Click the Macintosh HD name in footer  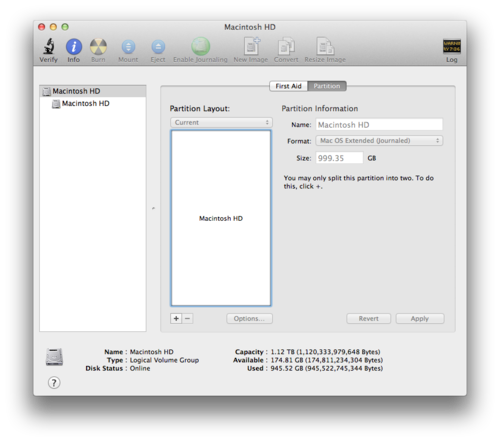[152, 352]
